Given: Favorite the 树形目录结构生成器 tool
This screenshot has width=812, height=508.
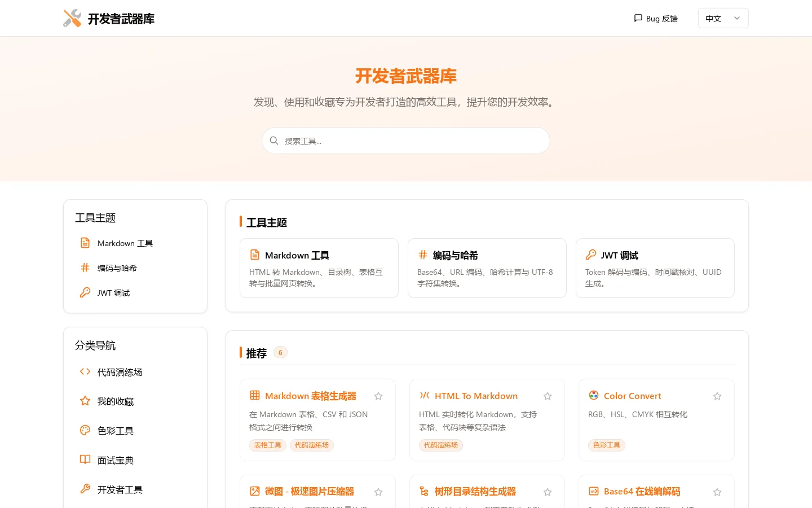Looking at the screenshot, I should [x=548, y=492].
